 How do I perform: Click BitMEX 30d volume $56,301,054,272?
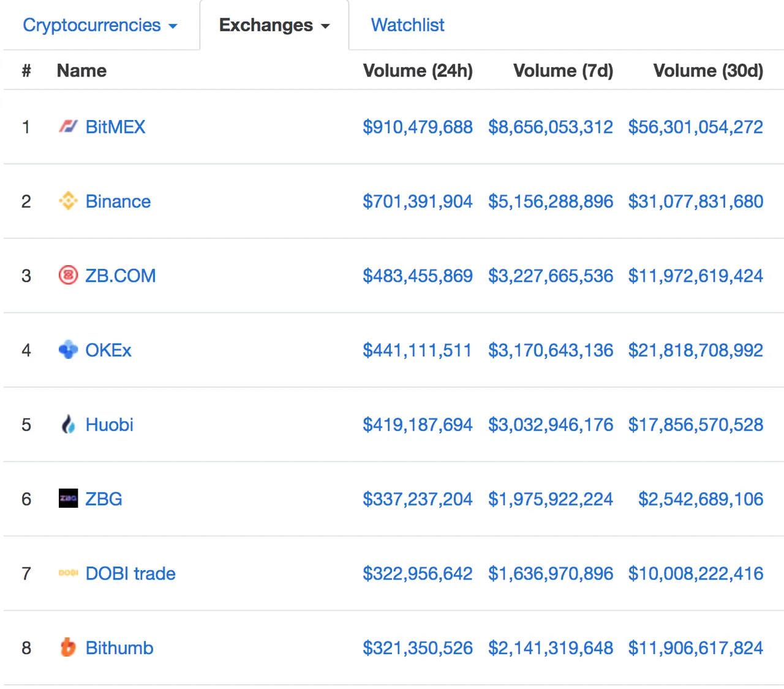click(x=696, y=127)
